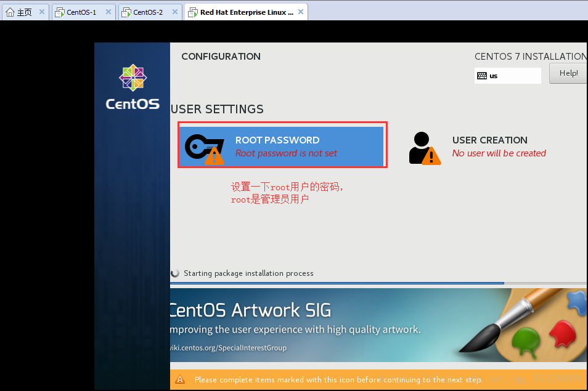Image resolution: width=588 pixels, height=391 pixels.
Task: Click the user creation person icon
Action: pos(425,148)
